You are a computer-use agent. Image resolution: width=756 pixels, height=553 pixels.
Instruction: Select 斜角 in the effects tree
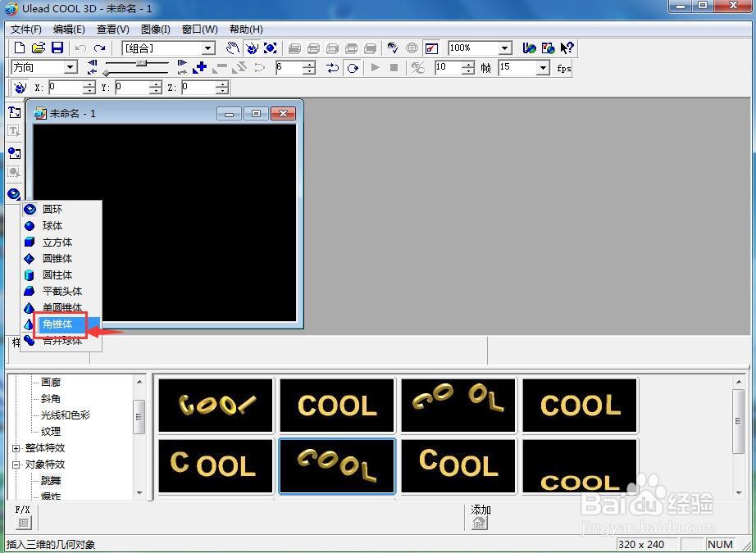tap(51, 398)
